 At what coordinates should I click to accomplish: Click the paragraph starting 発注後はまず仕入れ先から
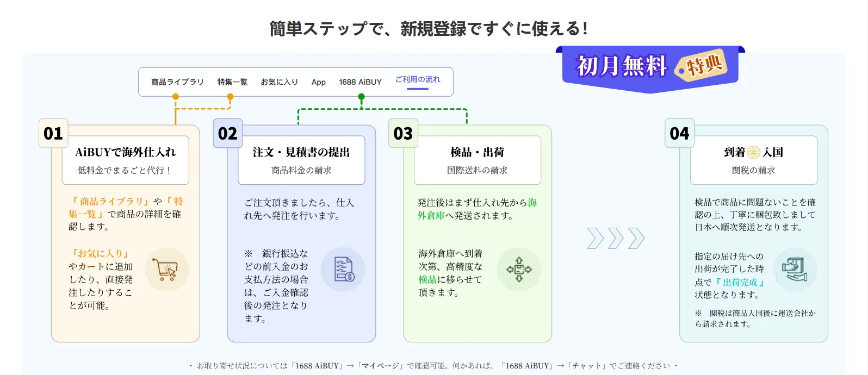477,209
